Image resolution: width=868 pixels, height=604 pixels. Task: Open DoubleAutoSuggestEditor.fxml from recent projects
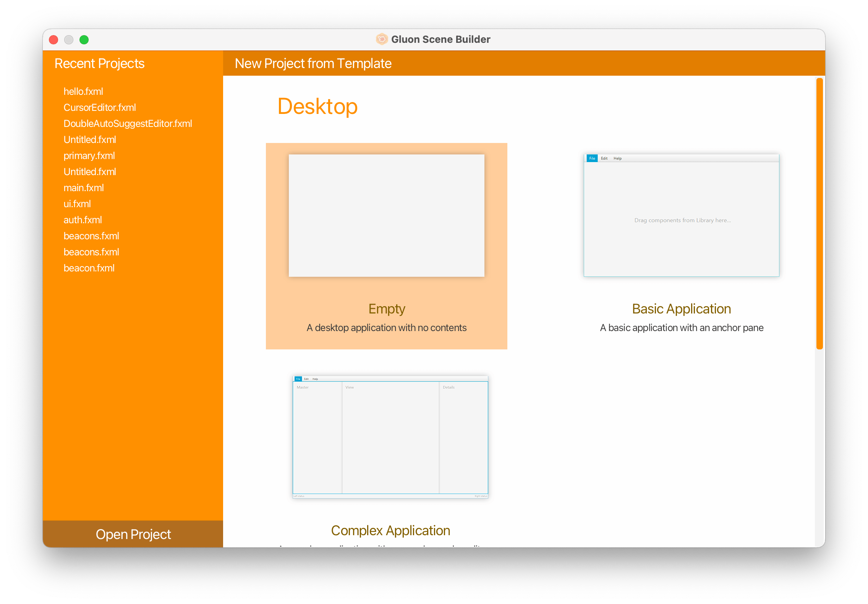pyautogui.click(x=128, y=123)
